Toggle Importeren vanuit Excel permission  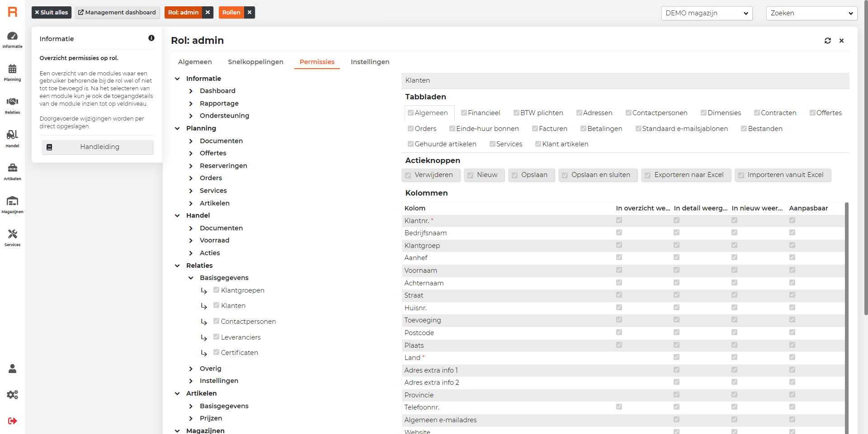[x=741, y=175]
